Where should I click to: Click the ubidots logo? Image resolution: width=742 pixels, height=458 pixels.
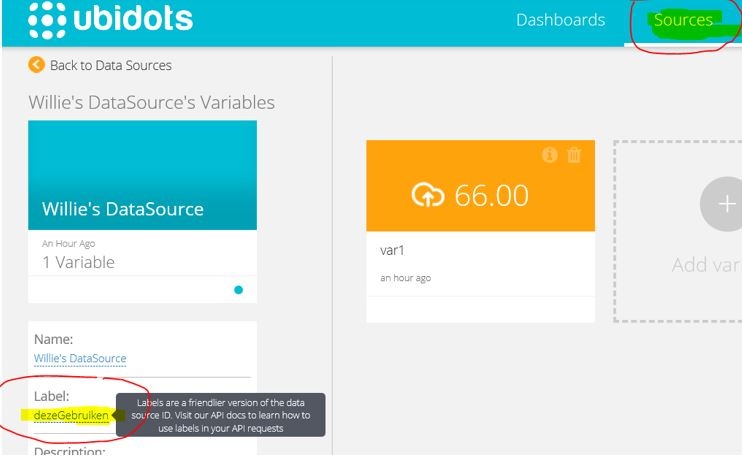point(110,20)
